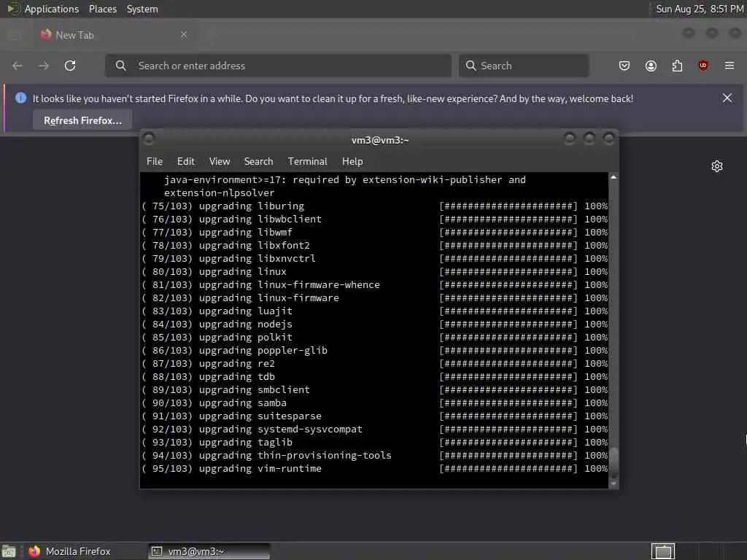The image size is (747, 560).
Task: Click the Refresh Firefox button
Action: tap(82, 120)
